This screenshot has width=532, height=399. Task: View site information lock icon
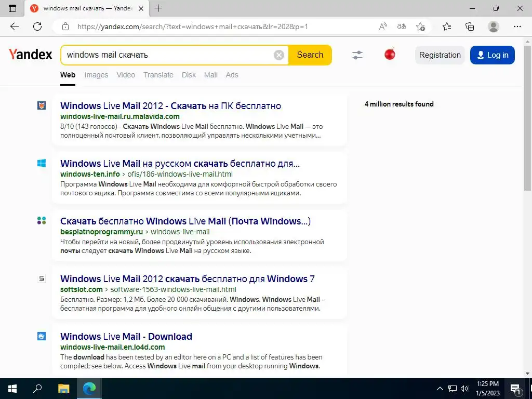click(65, 26)
